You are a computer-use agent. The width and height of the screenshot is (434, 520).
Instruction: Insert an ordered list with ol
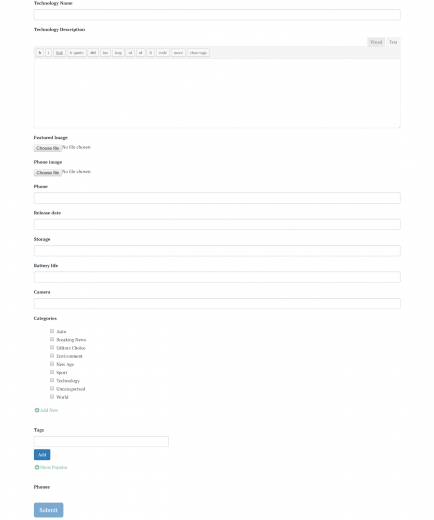[141, 53]
